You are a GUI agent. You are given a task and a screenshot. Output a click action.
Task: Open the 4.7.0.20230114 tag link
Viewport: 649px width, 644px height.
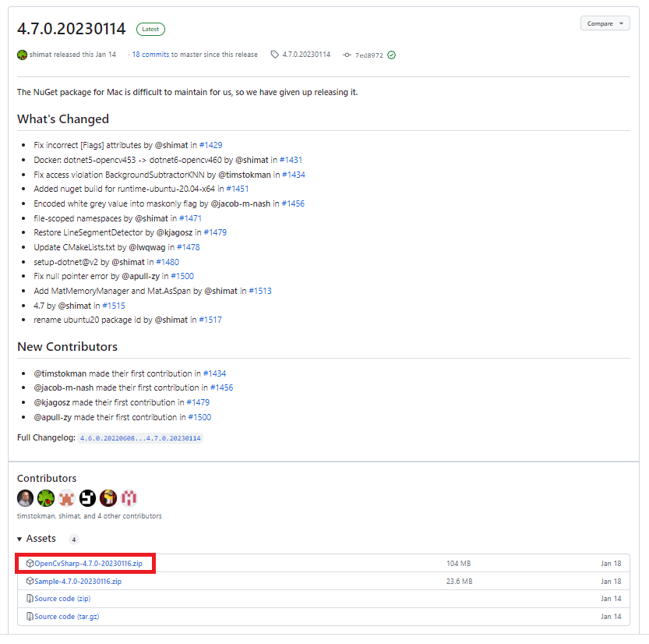click(306, 55)
